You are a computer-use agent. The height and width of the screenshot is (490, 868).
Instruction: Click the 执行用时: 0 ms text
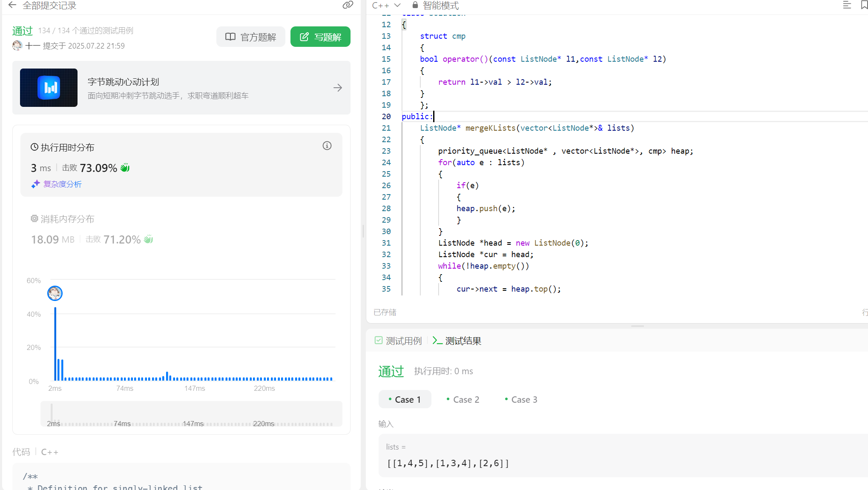tap(443, 371)
